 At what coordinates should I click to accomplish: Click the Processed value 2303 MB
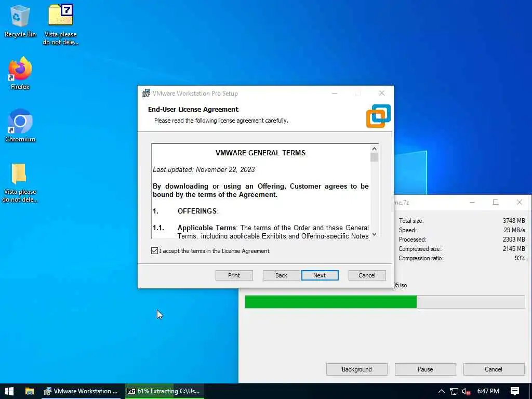[x=514, y=239]
